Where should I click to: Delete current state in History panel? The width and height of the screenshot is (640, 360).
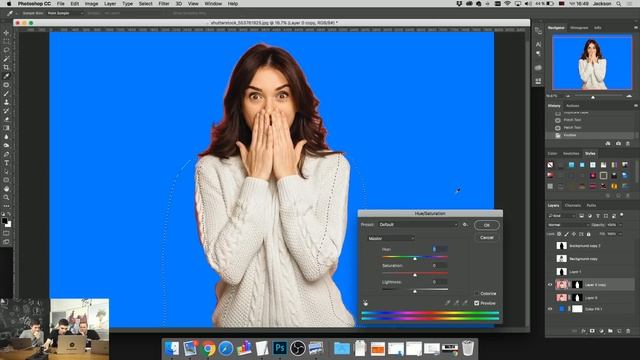click(x=628, y=144)
